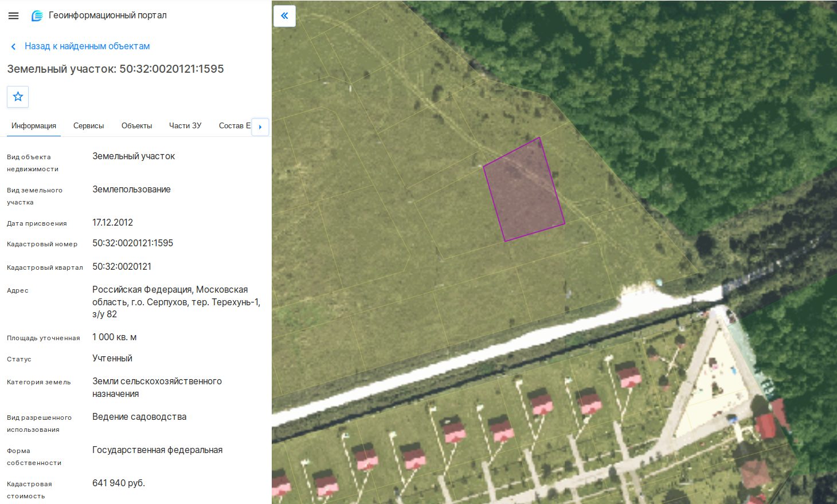Click cadastral cost value 641 940 руб.
This screenshot has height=504, width=837.
pos(119,483)
